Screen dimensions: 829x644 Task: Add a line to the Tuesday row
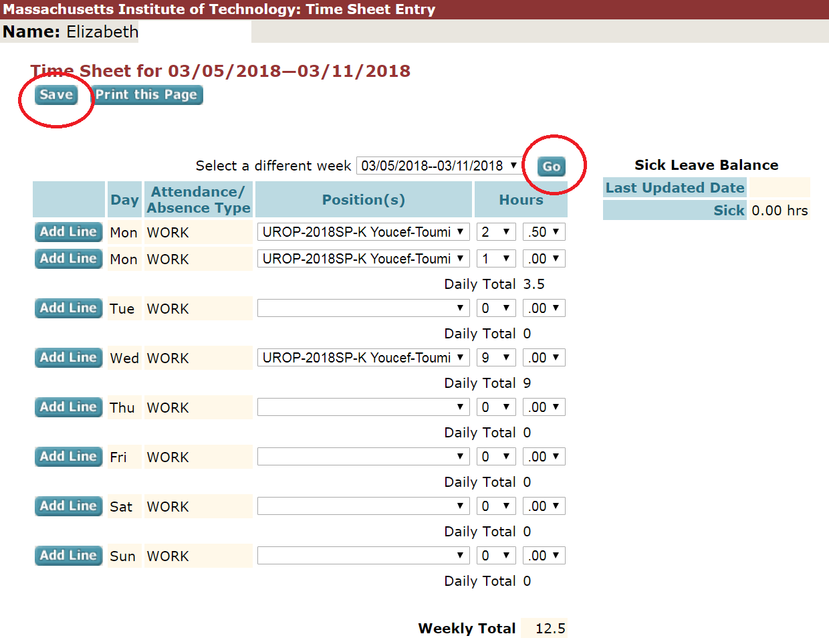[x=68, y=308]
